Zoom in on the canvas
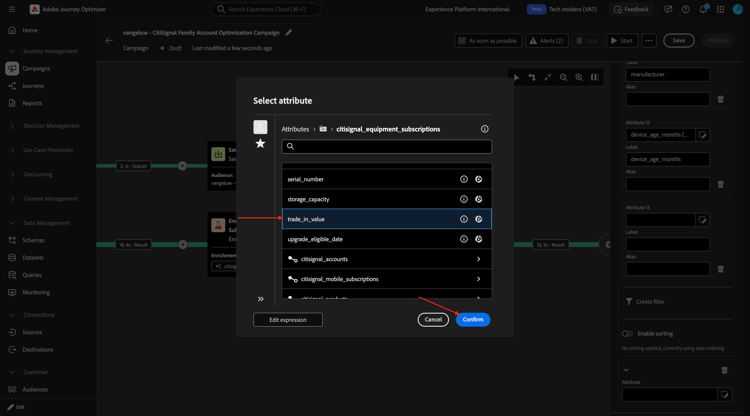This screenshot has height=416, width=750. tap(579, 77)
